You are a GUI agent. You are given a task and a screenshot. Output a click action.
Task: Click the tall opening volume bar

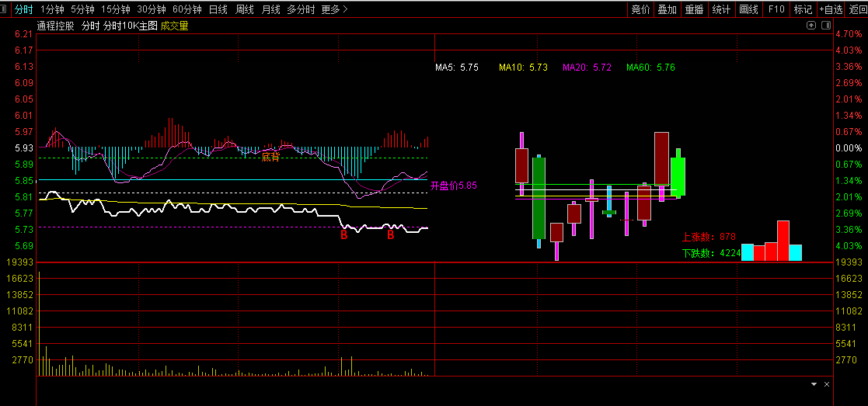click(x=40, y=324)
